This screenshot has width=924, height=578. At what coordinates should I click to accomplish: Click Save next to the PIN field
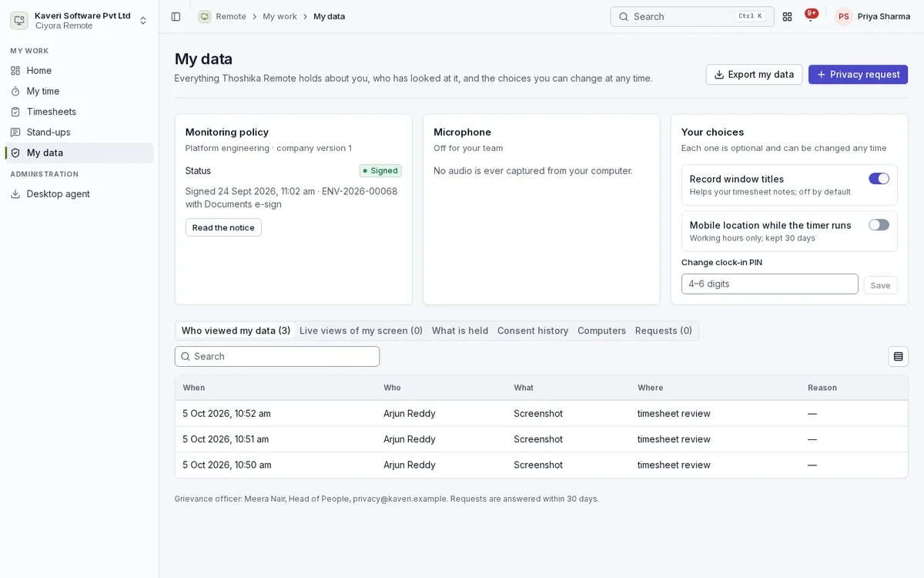880,285
